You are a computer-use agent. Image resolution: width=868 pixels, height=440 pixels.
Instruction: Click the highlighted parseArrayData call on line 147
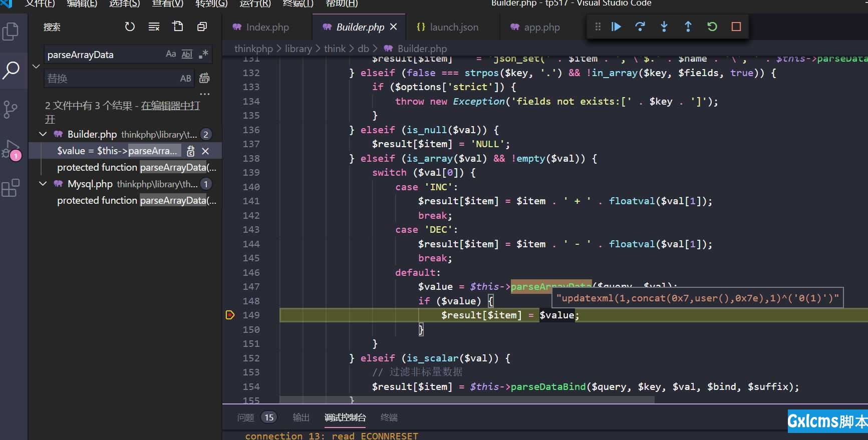point(550,286)
